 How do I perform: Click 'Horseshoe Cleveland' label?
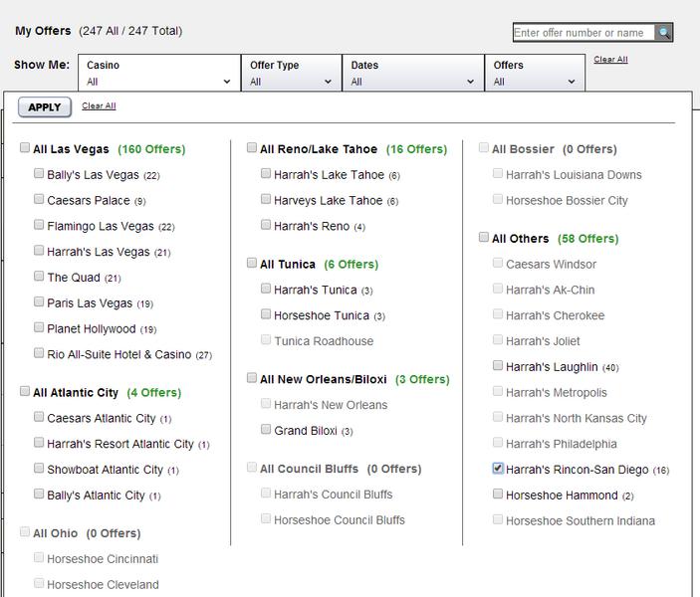point(103,584)
